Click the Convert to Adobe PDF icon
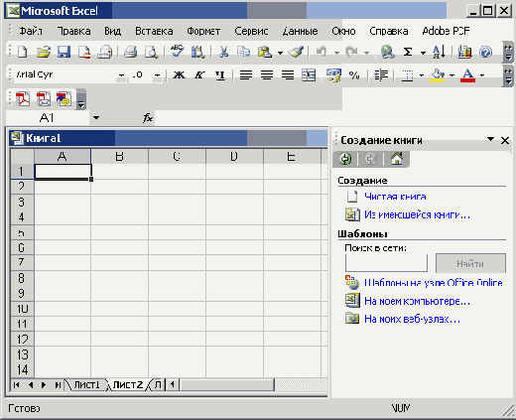The width and height of the screenshot is (516, 420). pyautogui.click(x=23, y=99)
